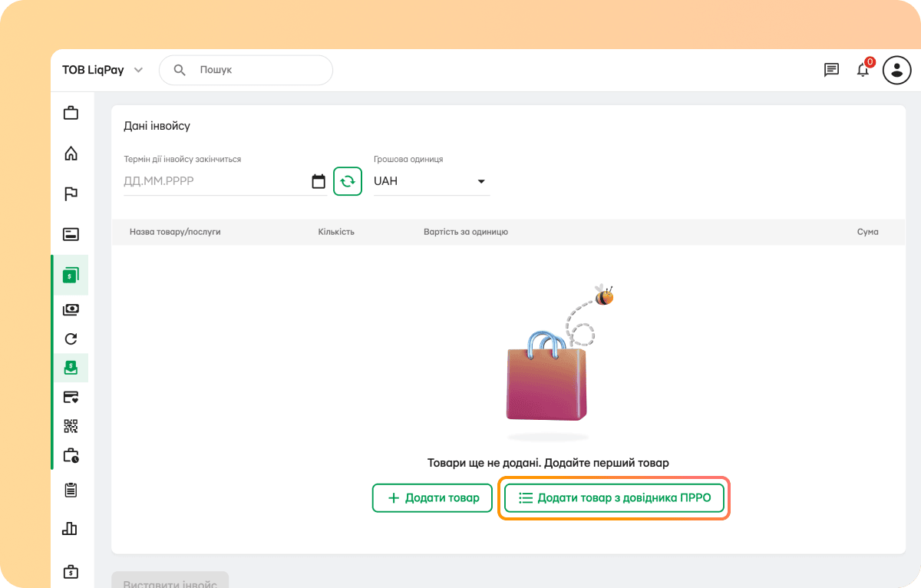Open the user profile avatar
This screenshot has width=921, height=588.
coord(896,70)
